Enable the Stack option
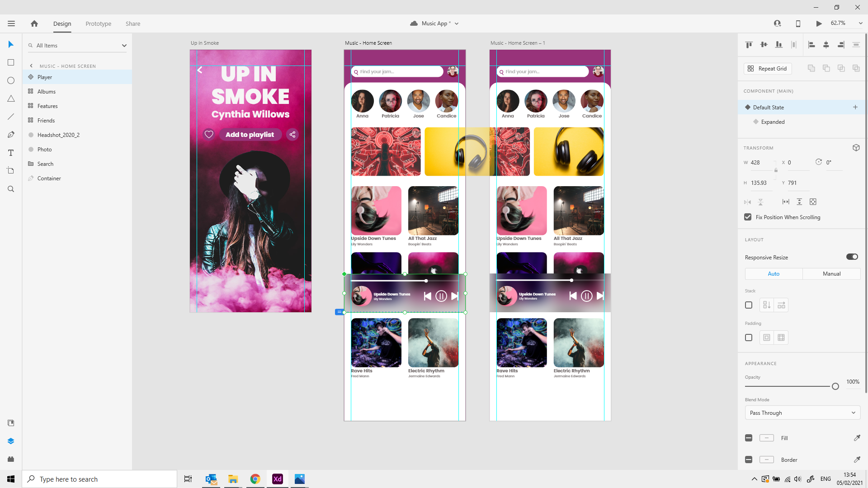868x488 pixels. pos(748,305)
